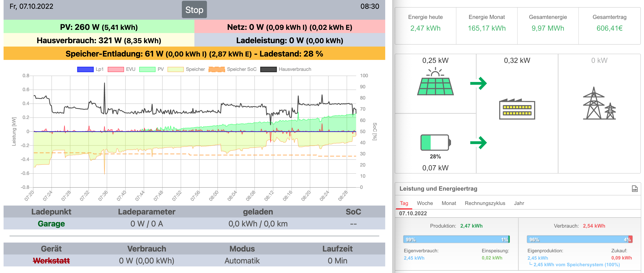The height and width of the screenshot is (273, 644).
Task: Click the battery storage icon
Action: (x=435, y=142)
